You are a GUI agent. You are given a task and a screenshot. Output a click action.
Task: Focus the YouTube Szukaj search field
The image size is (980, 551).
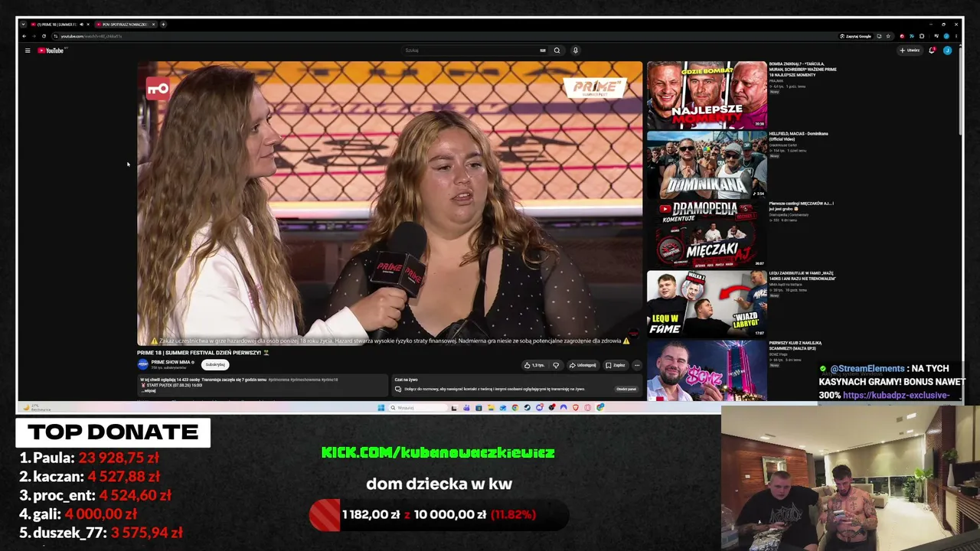[471, 51]
